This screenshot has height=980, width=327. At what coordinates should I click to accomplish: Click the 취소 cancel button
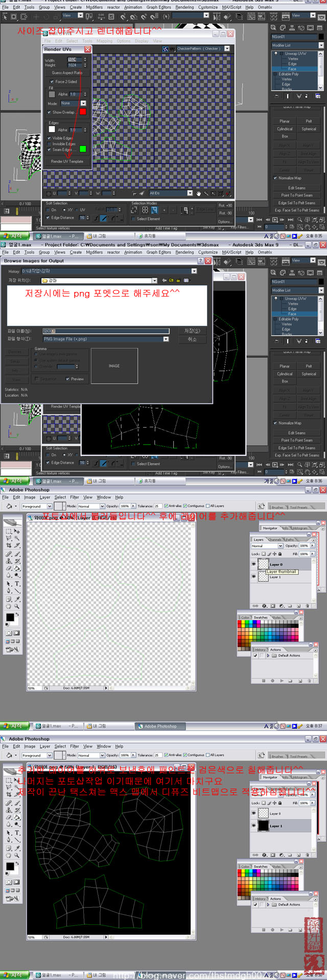192,339
